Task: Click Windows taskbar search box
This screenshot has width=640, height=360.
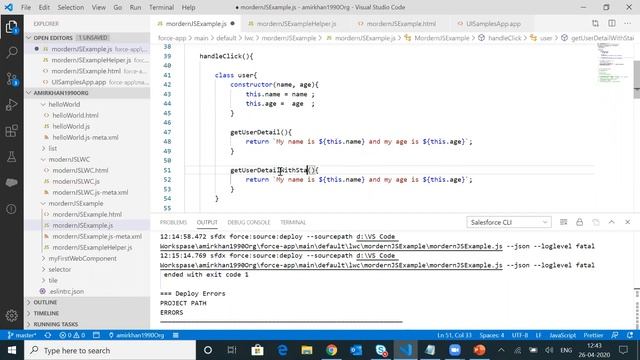Action: click(110, 350)
